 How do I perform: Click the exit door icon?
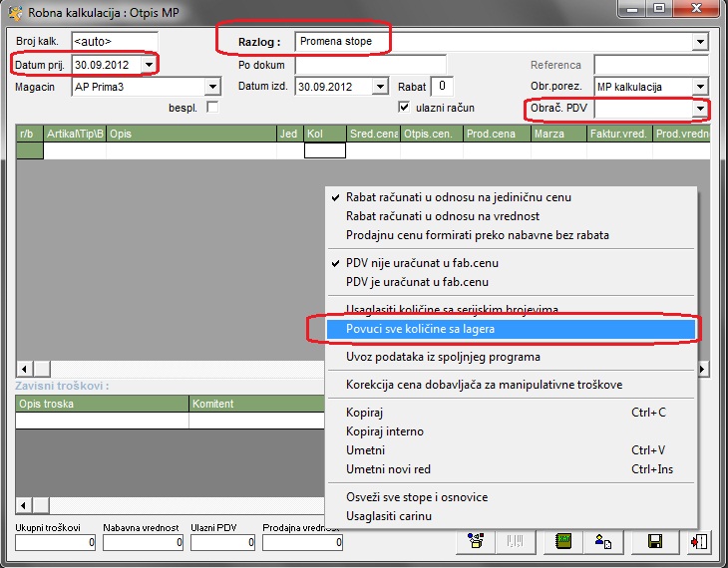coord(698,542)
